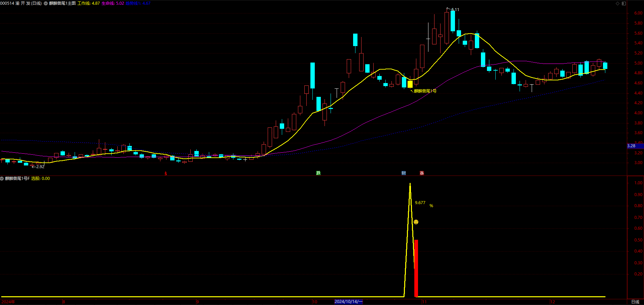Image resolution: width=644 pixels, height=305 pixels.
Task: Click the 2024年 label on the time axis
Action: point(8,302)
